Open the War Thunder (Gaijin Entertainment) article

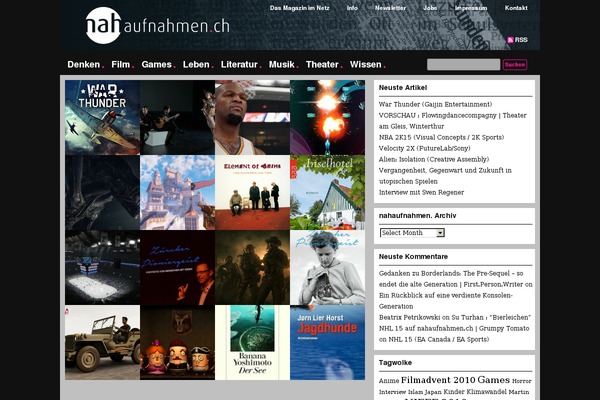435,104
